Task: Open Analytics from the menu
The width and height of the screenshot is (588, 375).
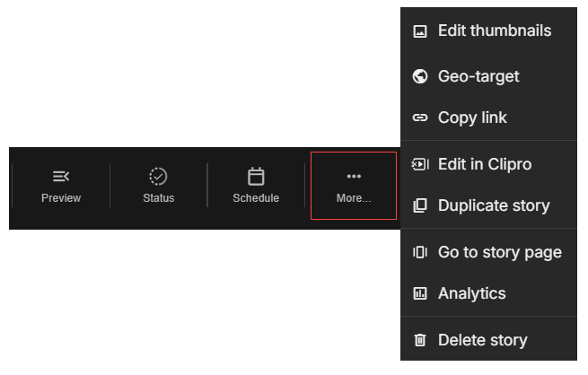Action: click(488, 293)
